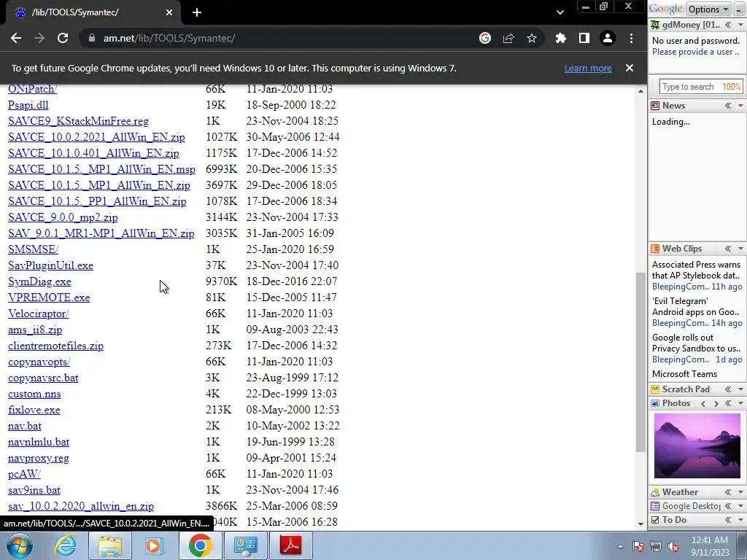The height and width of the screenshot is (560, 747).
Task: Open the gdMoney gadget menu arrow
Action: pyautogui.click(x=741, y=25)
